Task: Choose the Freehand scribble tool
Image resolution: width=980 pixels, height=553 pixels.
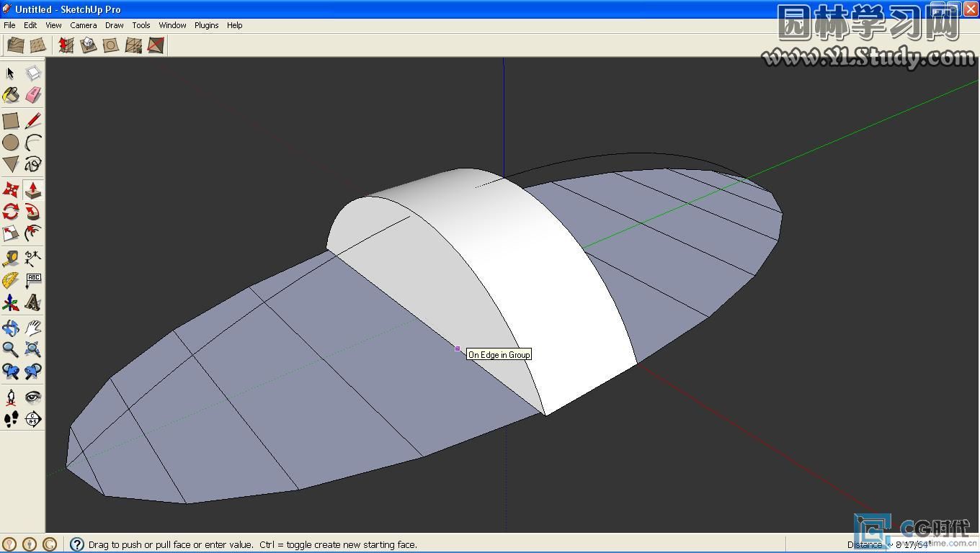Action: click(33, 165)
